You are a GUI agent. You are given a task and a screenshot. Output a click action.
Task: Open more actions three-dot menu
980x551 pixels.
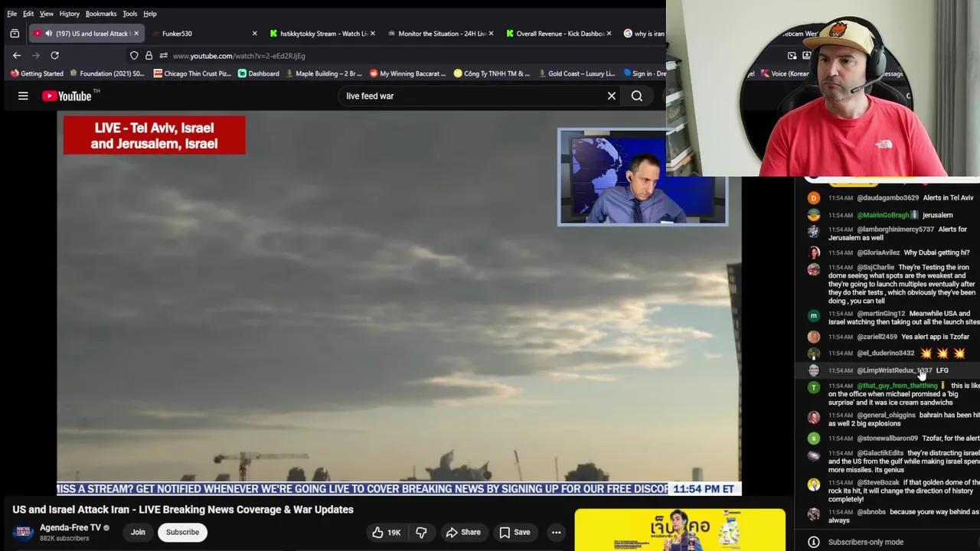point(557,532)
